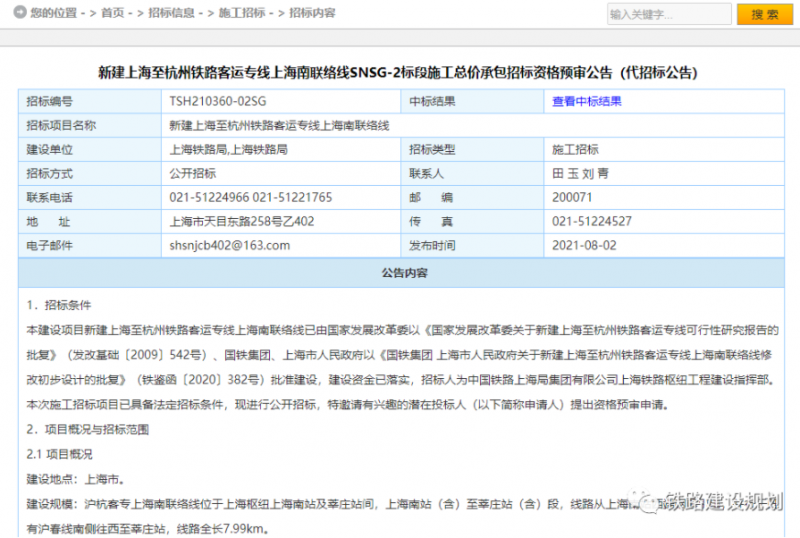Click the publish date 2021-08-02

[586, 245]
